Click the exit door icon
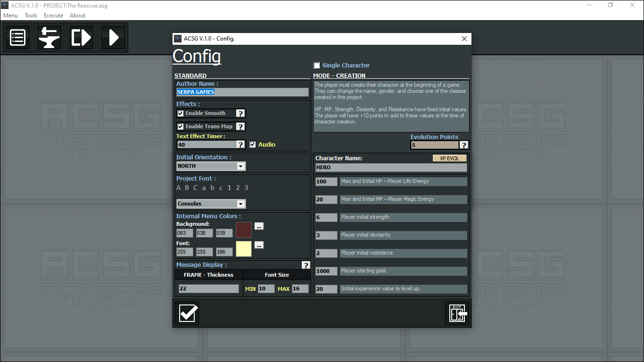644x362 pixels. [457, 313]
